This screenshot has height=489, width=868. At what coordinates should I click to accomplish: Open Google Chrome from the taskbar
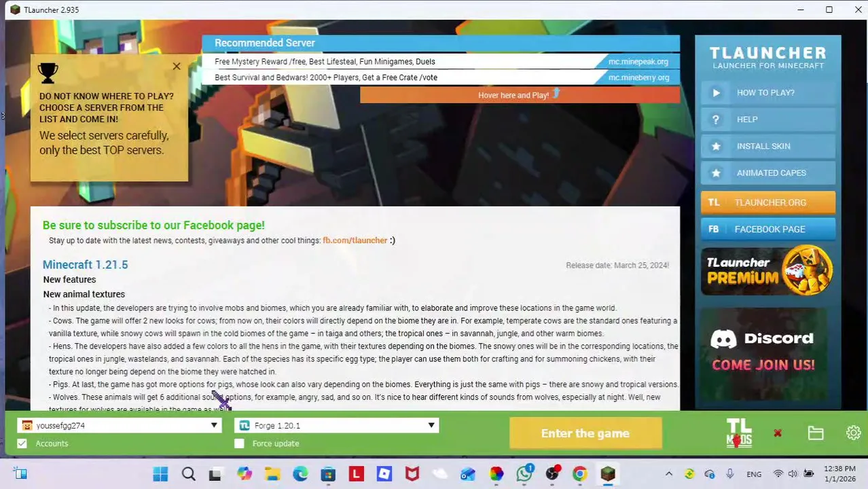pos(579,474)
